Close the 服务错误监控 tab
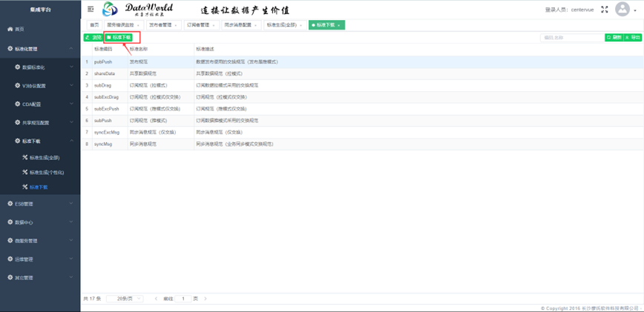644x312 pixels. pyautogui.click(x=138, y=25)
